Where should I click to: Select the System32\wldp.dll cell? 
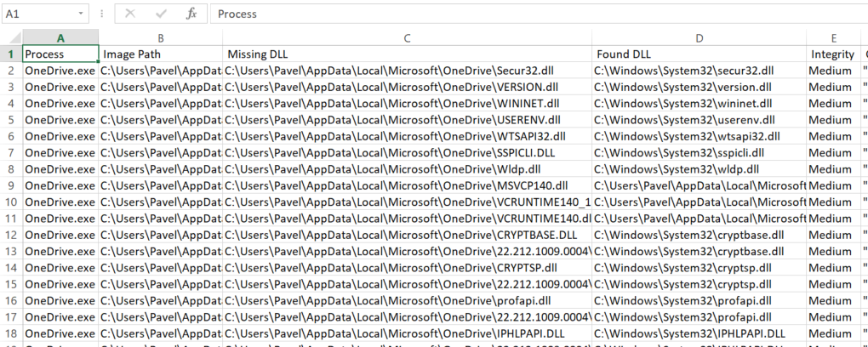(x=700, y=169)
